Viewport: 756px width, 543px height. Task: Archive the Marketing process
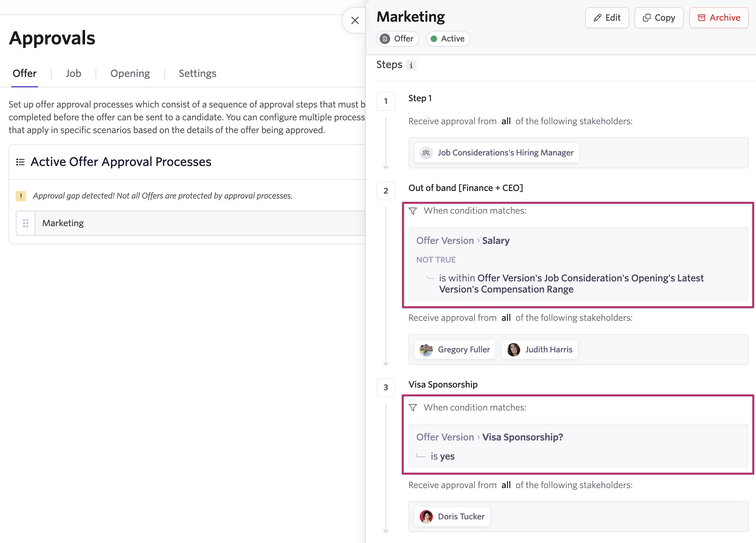point(719,18)
